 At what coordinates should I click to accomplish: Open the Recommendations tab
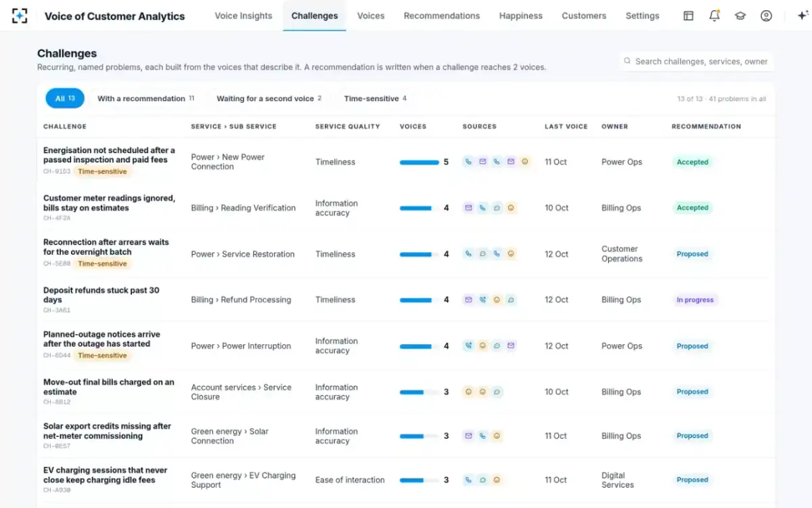point(442,16)
